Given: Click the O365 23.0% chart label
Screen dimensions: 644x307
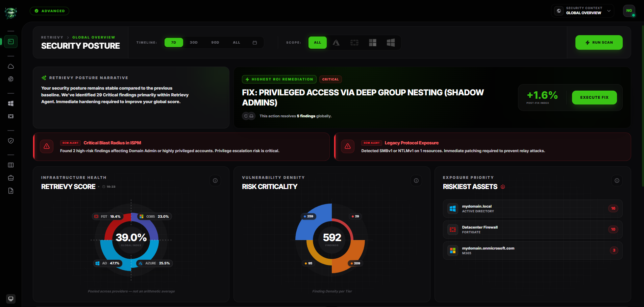Looking at the screenshot, I should tap(154, 216).
